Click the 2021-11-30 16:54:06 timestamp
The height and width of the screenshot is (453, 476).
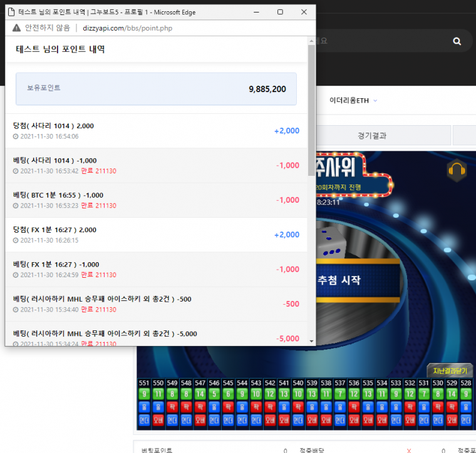[49, 136]
